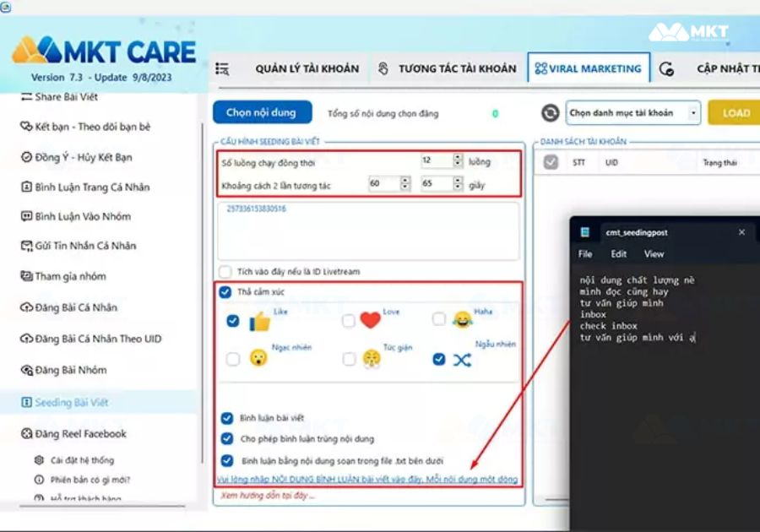
Task: Click the hamburger list icon left of tabs
Action: tap(222, 68)
